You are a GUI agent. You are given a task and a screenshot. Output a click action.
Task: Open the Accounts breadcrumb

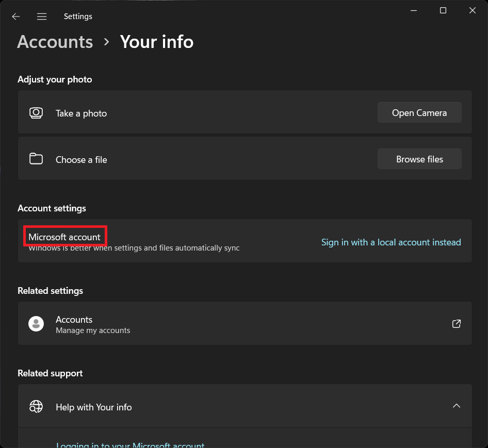click(55, 42)
